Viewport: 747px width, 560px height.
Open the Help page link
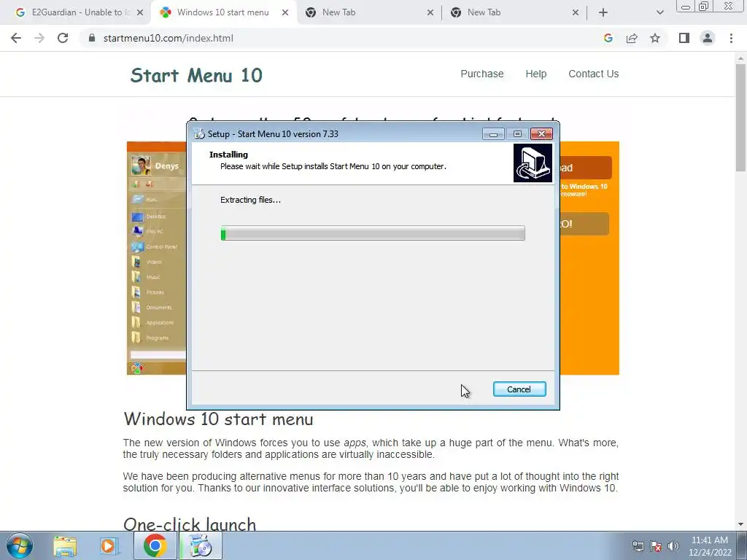536,74
